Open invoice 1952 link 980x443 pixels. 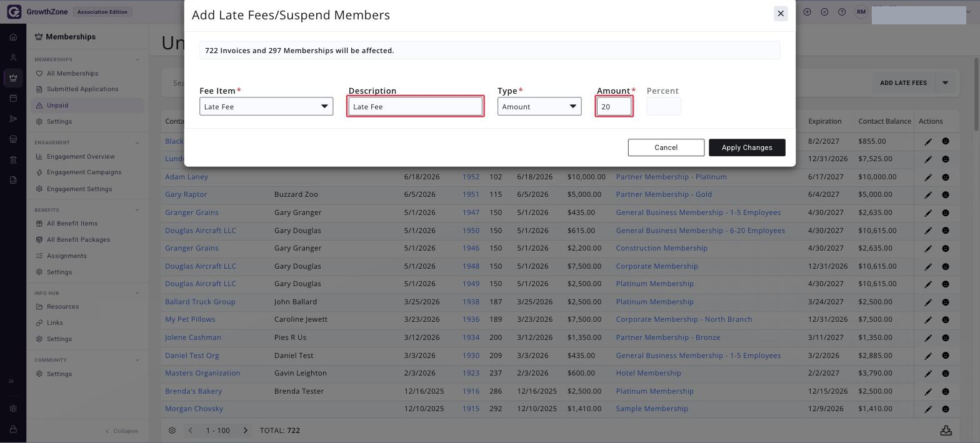pyautogui.click(x=471, y=177)
